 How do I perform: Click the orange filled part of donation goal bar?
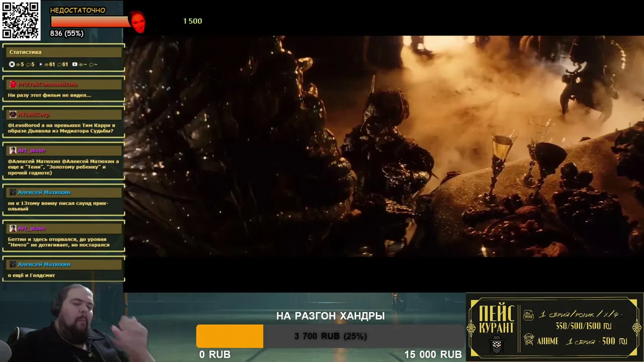pos(229,336)
